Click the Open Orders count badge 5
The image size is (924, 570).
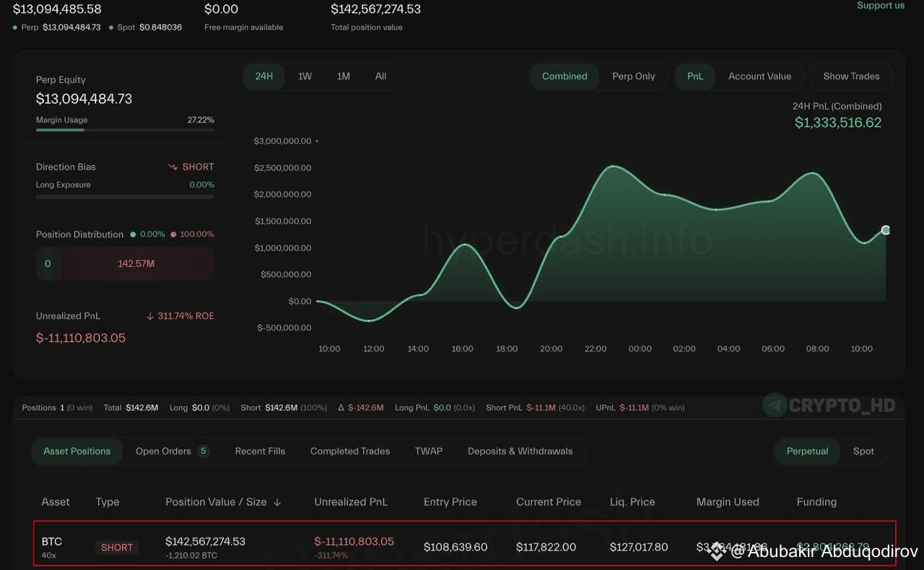tap(204, 452)
